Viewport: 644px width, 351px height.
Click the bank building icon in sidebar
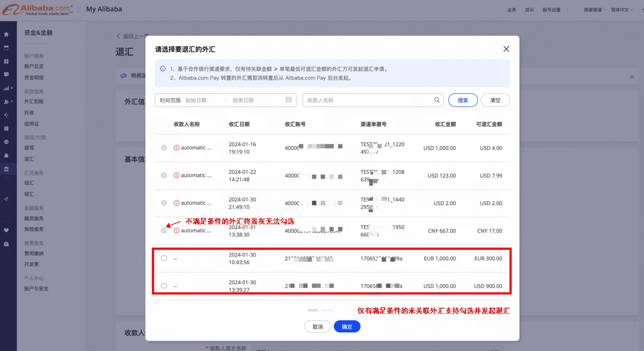tap(6, 169)
